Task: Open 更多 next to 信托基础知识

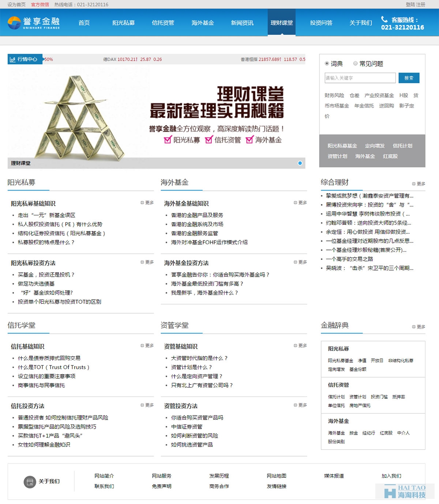Action: (x=147, y=345)
